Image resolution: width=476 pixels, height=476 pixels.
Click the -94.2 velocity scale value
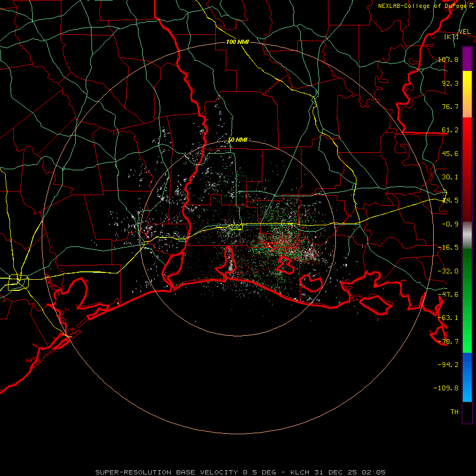[x=448, y=365]
